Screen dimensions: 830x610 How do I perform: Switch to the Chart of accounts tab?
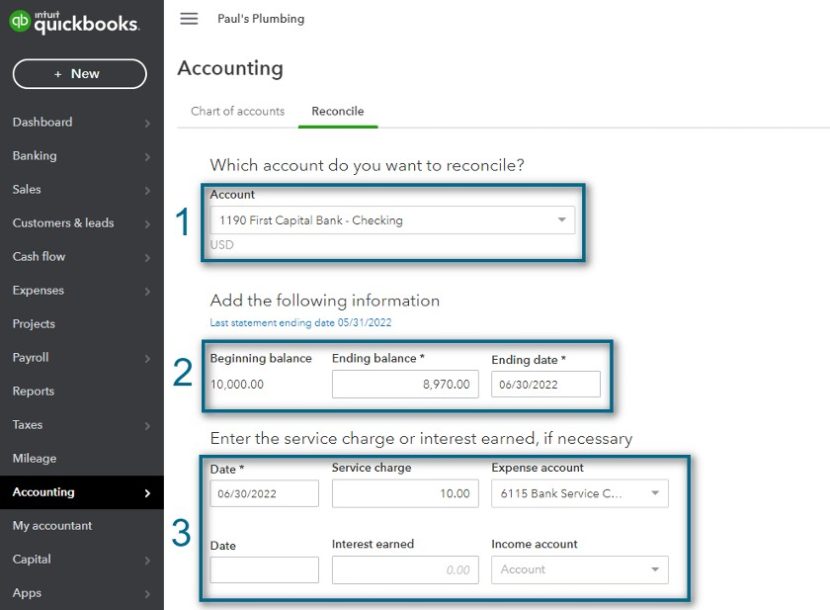236,112
